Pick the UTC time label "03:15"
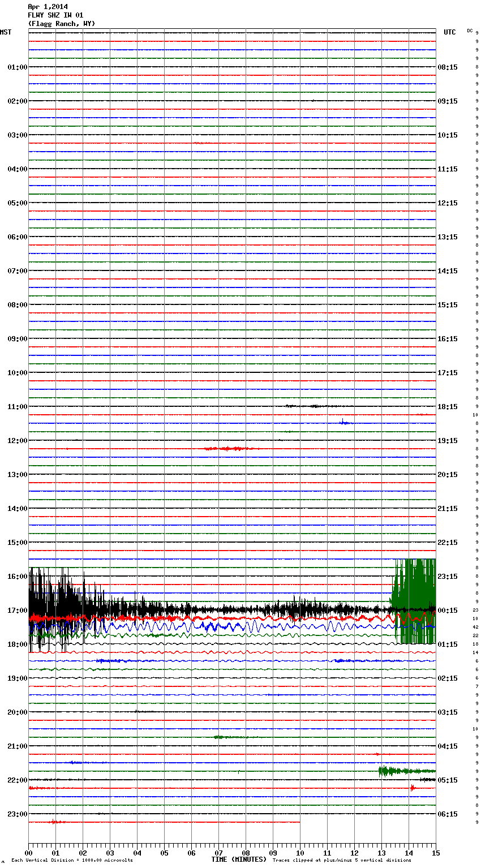481x868 pixels. click(448, 712)
